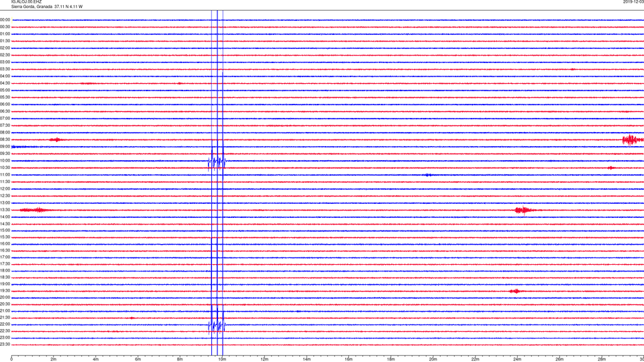Click the '23:00' trace time label
Screen dimensions: 644x362
point(5,338)
